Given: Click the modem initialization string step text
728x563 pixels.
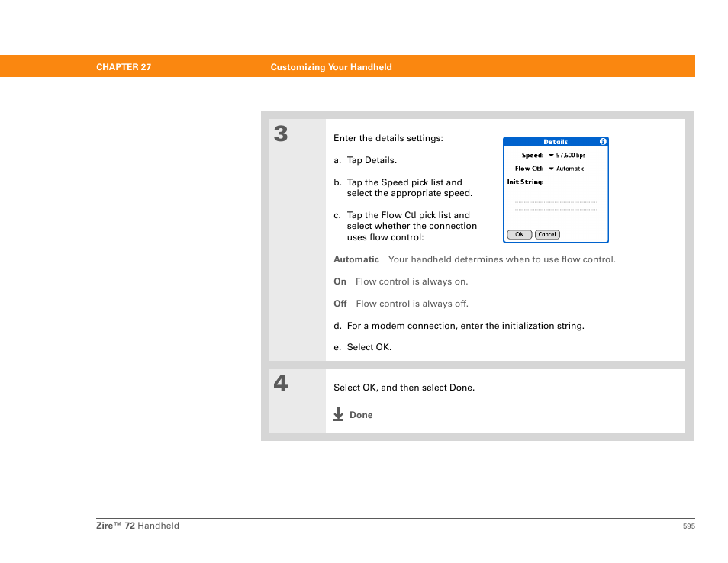Looking at the screenshot, I should coord(465,326).
